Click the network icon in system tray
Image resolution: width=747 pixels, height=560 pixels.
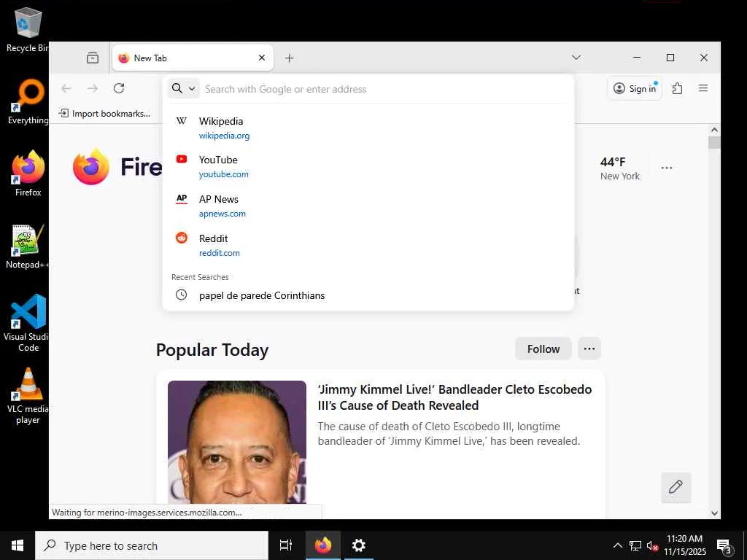point(635,545)
